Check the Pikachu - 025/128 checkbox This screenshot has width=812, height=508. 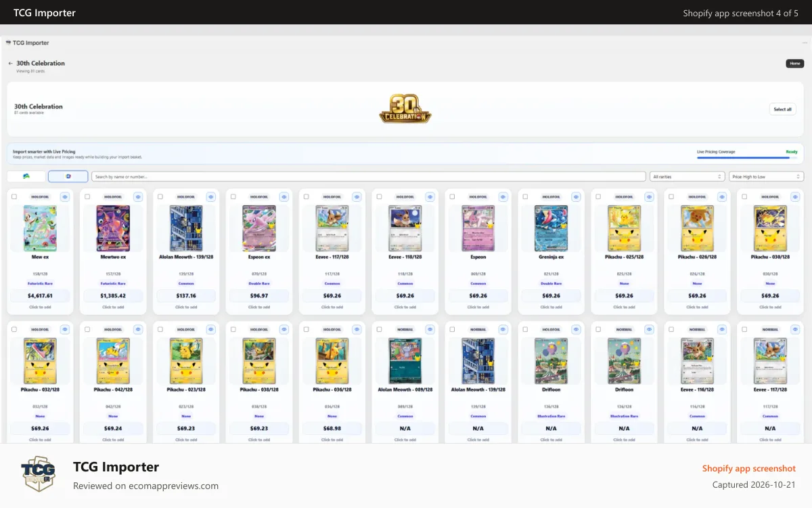click(x=599, y=196)
